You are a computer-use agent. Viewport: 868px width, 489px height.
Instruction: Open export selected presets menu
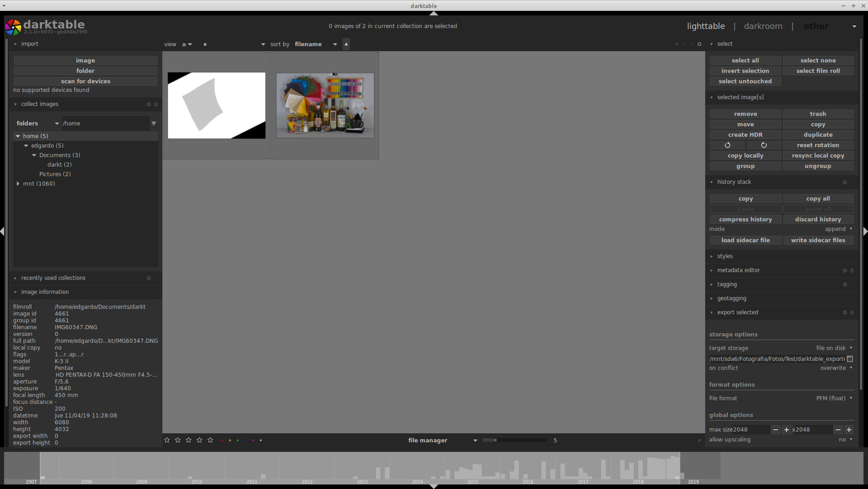click(x=852, y=312)
